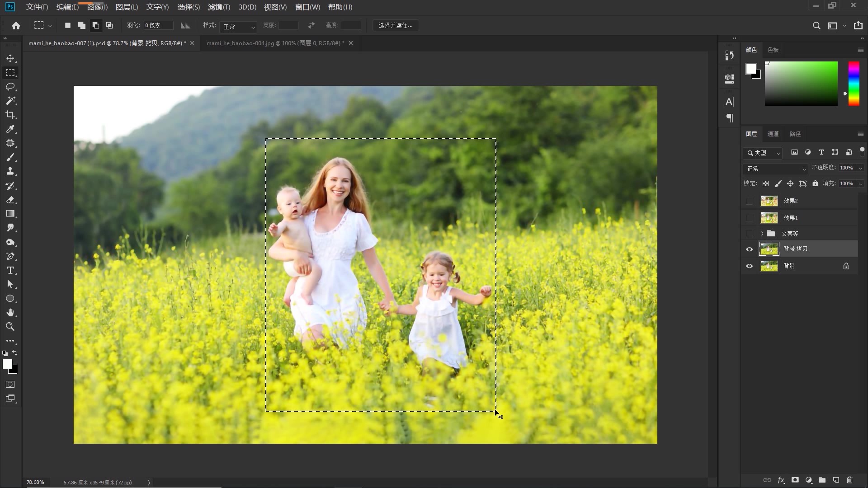Hide the 背景 拷贝 layer
Image resolution: width=868 pixels, height=488 pixels.
(x=749, y=249)
